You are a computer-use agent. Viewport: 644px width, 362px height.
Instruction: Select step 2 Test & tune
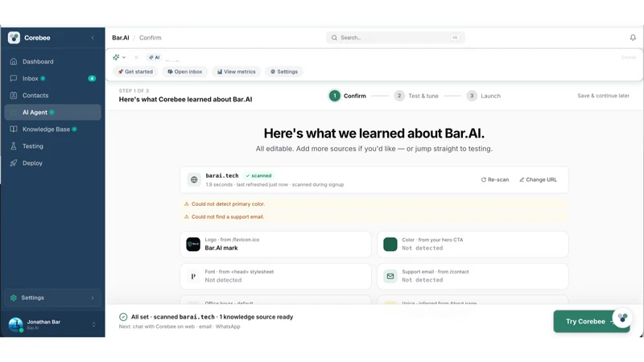416,96
